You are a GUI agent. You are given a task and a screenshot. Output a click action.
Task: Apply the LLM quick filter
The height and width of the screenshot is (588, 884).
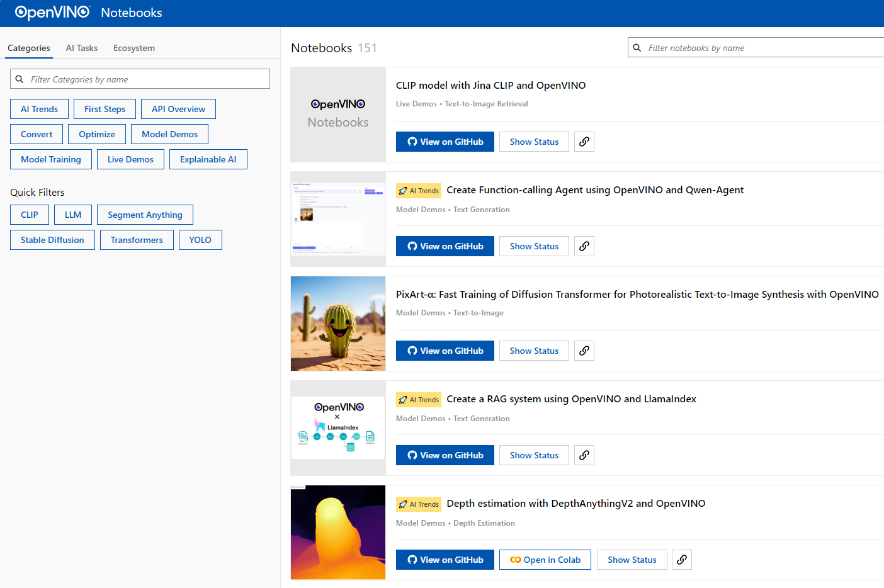(x=73, y=215)
